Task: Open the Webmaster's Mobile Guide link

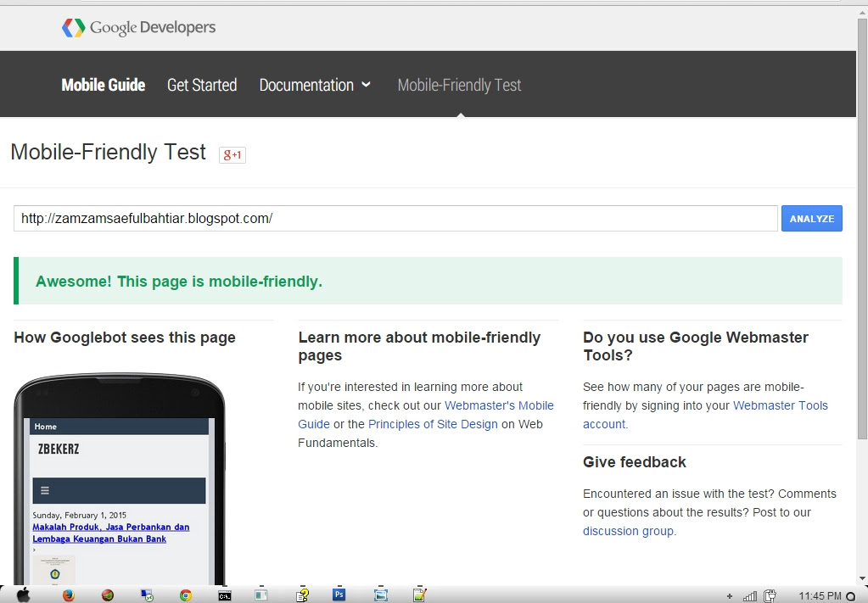Action: coord(500,405)
